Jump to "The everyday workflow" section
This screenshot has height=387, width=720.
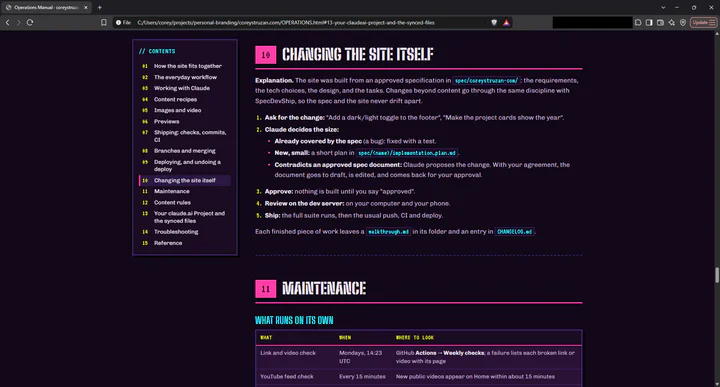pos(185,77)
